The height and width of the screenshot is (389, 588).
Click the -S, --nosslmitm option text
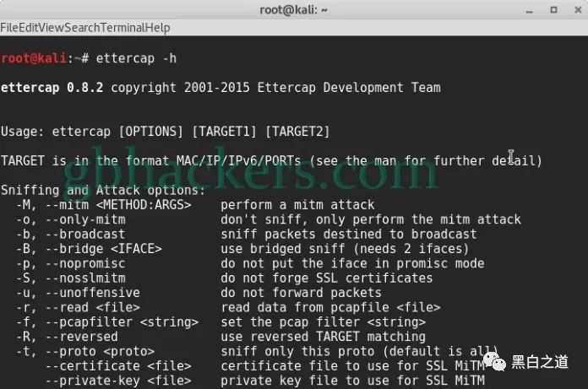(x=70, y=278)
